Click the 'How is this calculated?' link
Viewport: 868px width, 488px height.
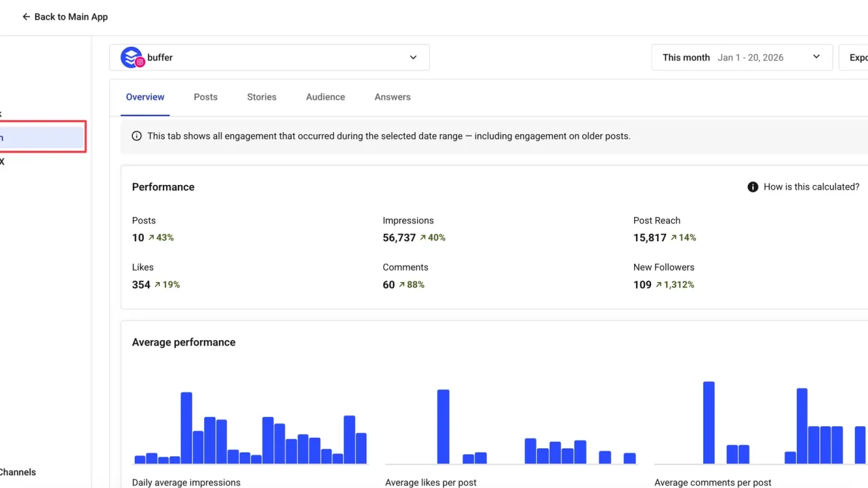811,186
